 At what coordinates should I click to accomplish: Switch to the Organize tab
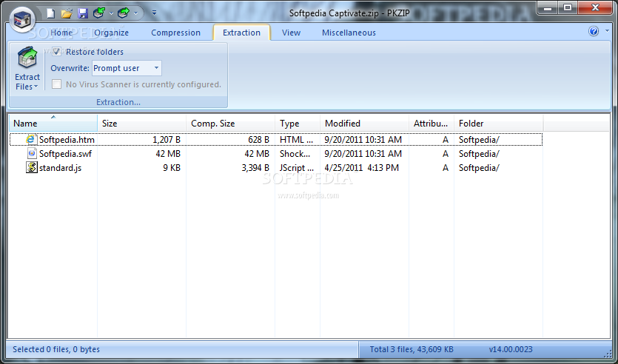coord(111,33)
